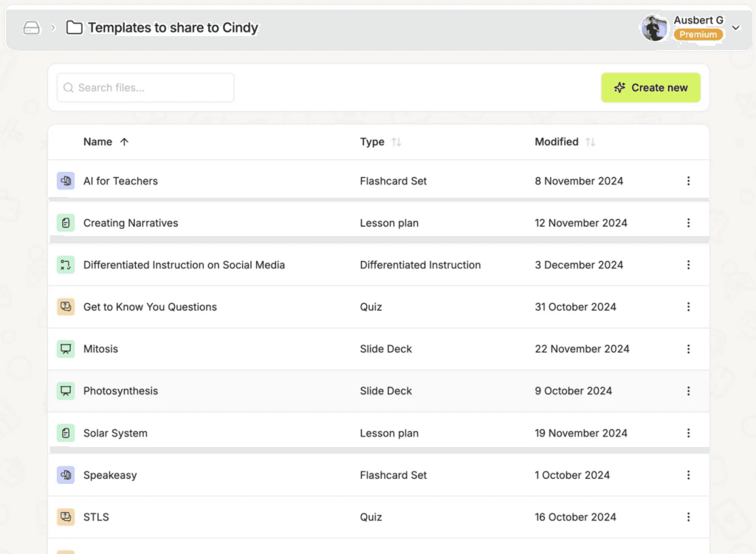Click the 31 October 2024 date cell
Viewport: 756px width, 554px height.
(x=575, y=307)
